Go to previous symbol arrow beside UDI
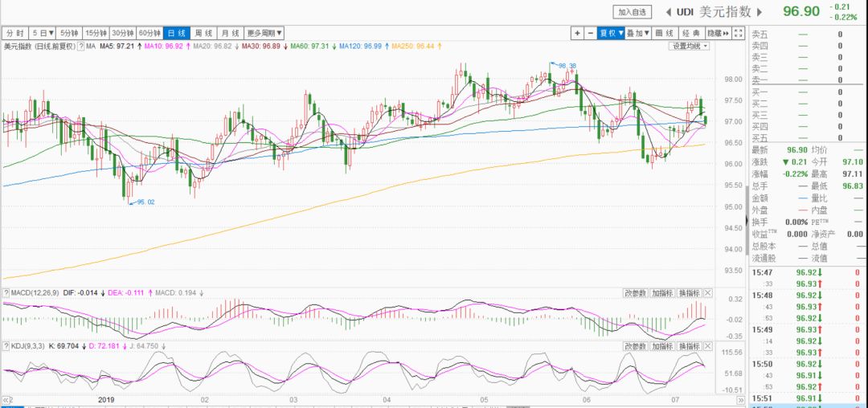 tap(668, 12)
